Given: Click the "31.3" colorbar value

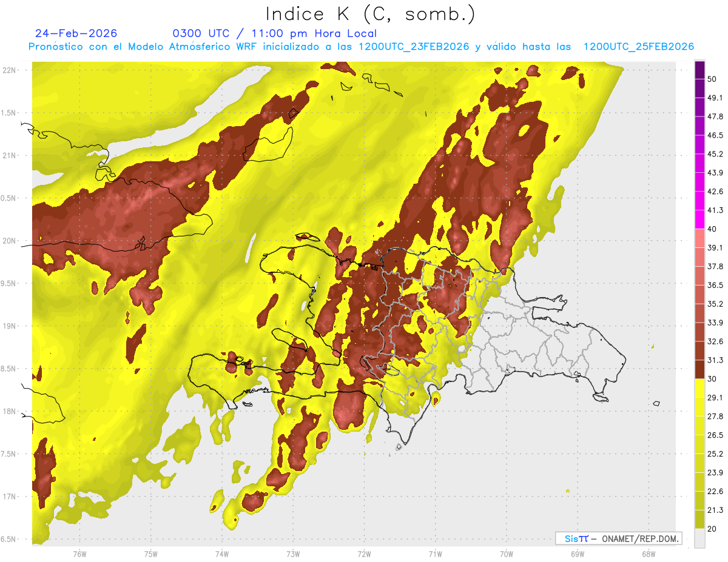Looking at the screenshot, I should click(x=715, y=360).
